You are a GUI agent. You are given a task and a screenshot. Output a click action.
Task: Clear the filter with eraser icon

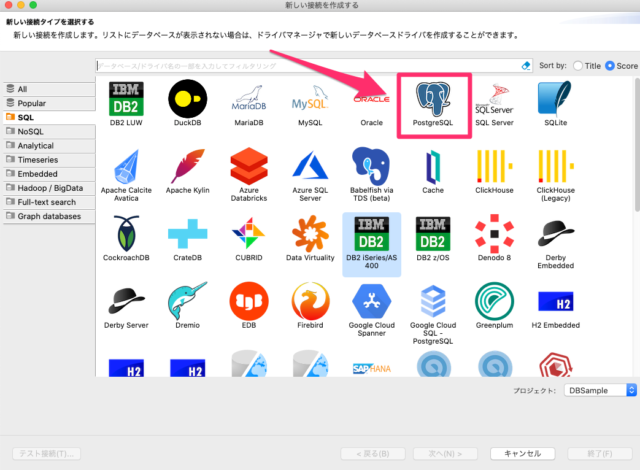[x=526, y=66]
